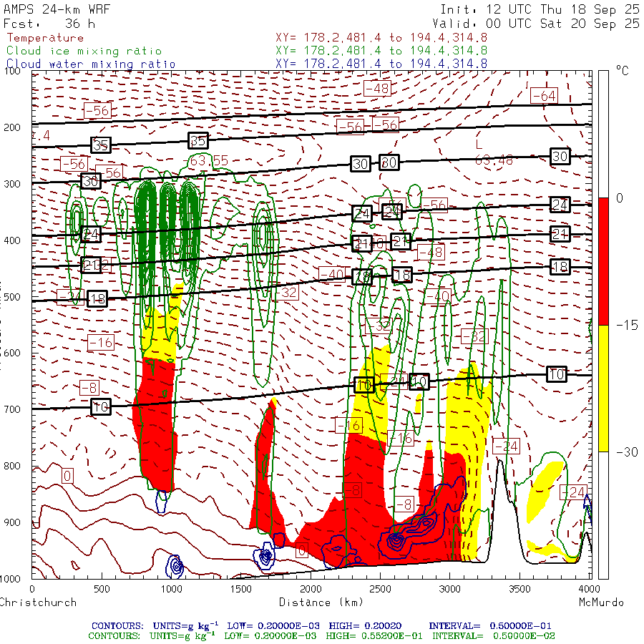Viewport: 644px width, 644px height.
Task: Click the "-64" temperature contour label
Action: (x=545, y=96)
